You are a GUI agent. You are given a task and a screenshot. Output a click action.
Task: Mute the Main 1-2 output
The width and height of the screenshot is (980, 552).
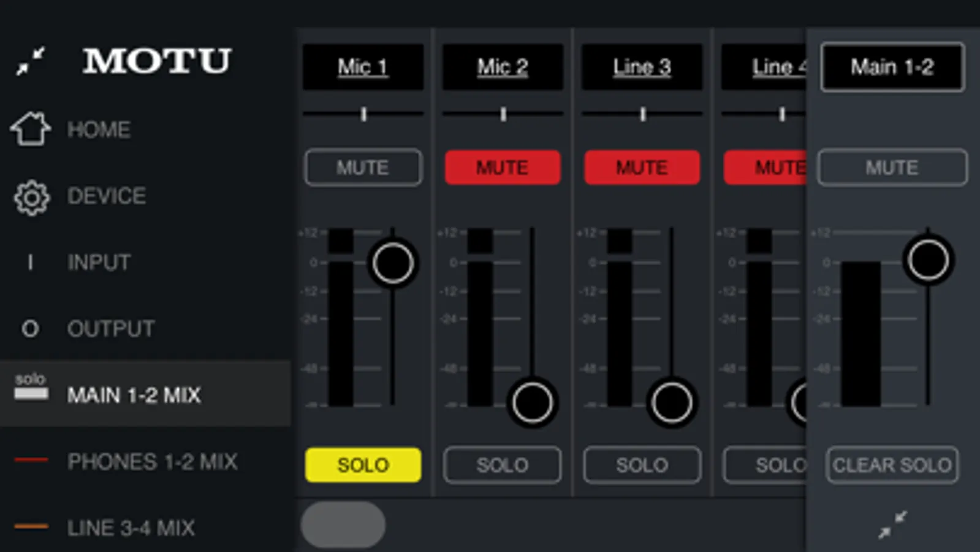(892, 167)
